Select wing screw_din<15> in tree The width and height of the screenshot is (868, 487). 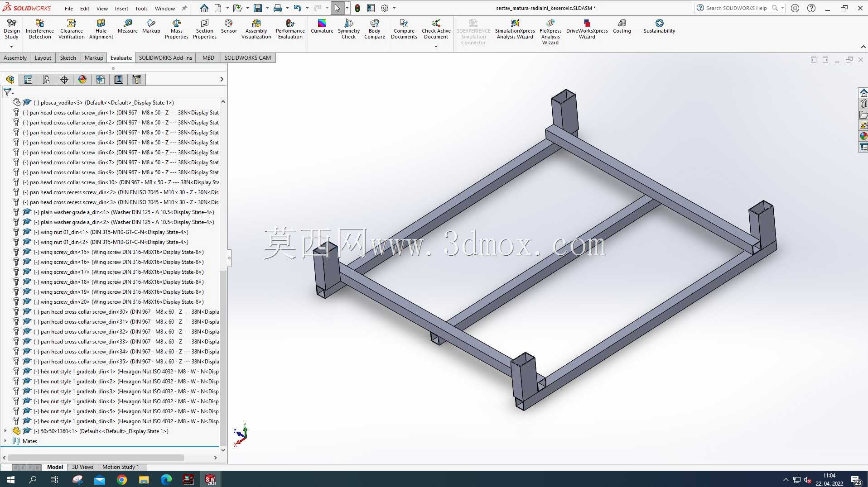pyautogui.click(x=118, y=252)
